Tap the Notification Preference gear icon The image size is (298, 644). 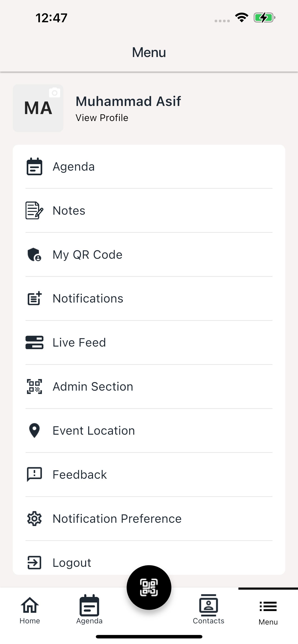(x=35, y=519)
